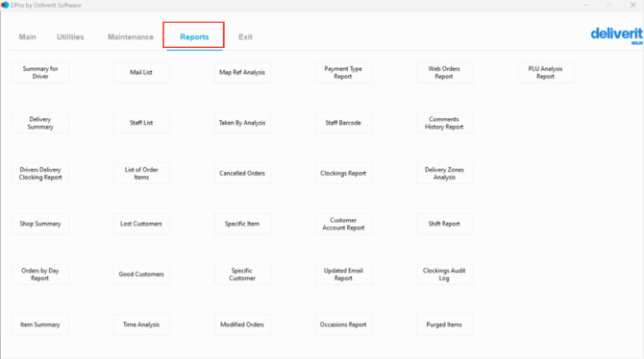The image size is (644, 359).
Task: View Modified Orders report
Action: (242, 324)
